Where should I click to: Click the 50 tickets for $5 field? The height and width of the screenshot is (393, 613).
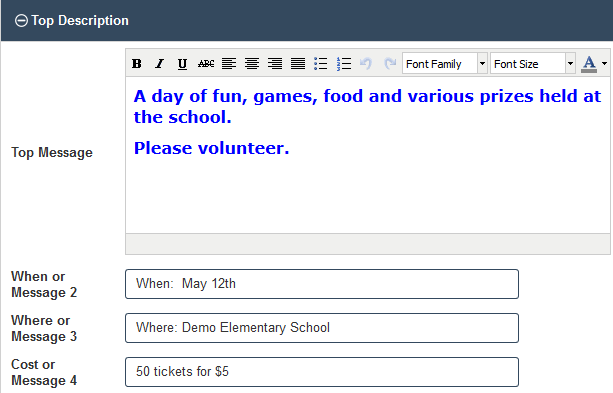click(x=322, y=372)
